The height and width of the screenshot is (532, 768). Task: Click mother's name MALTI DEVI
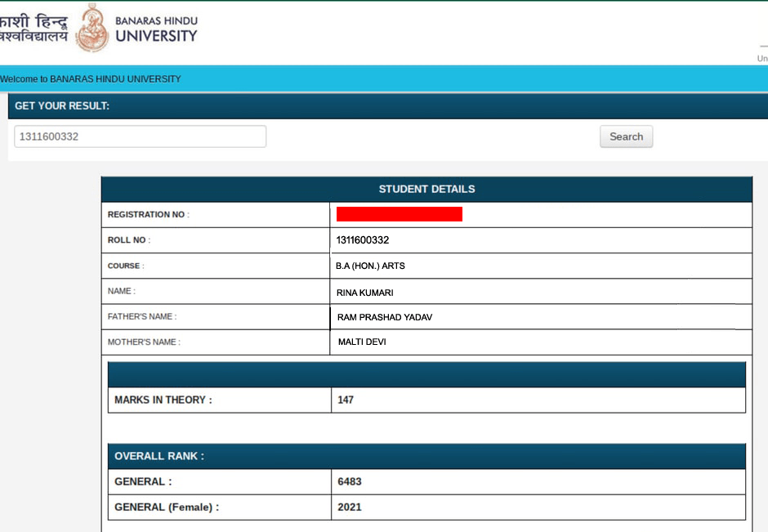tap(362, 342)
